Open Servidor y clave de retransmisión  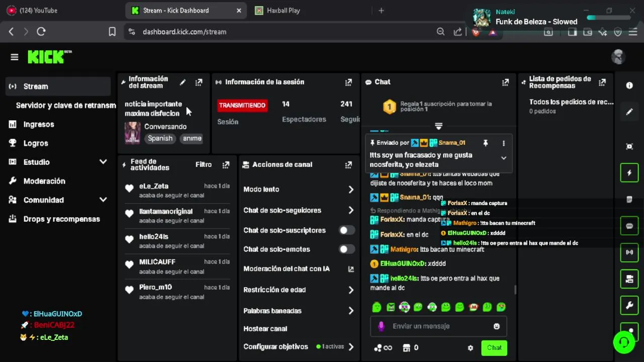tap(66, 106)
